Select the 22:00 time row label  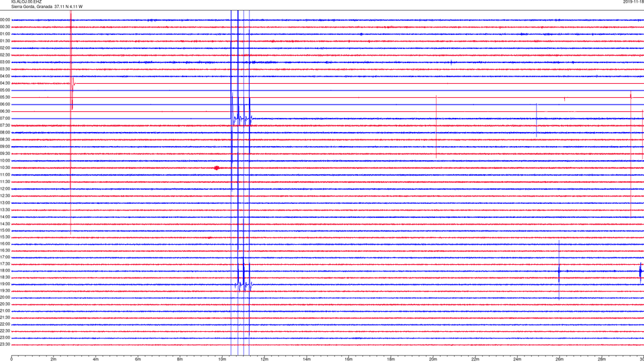[x=5, y=324]
